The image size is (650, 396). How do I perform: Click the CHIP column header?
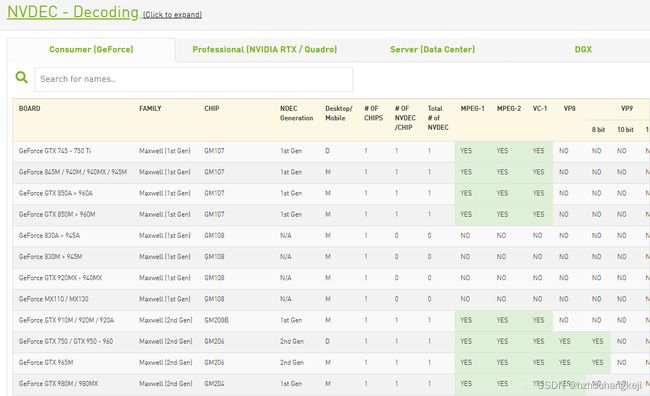[x=211, y=109]
